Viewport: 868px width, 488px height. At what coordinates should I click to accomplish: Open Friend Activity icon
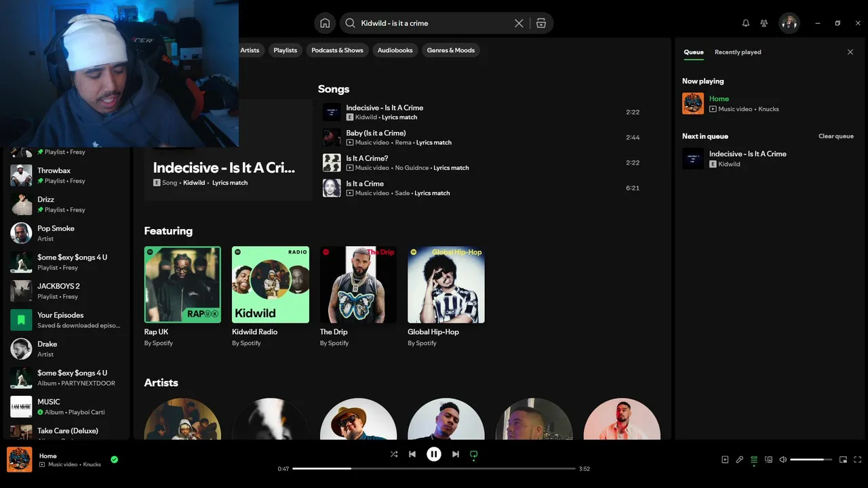[764, 23]
